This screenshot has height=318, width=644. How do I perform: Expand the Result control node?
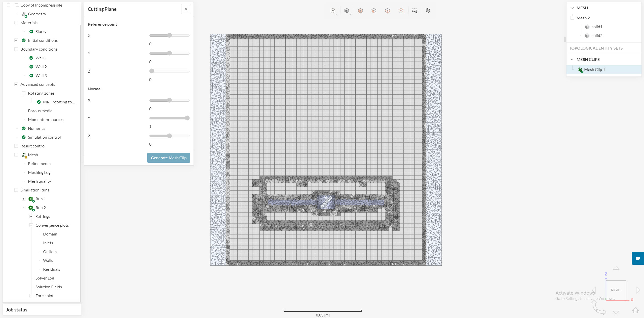coord(16,146)
